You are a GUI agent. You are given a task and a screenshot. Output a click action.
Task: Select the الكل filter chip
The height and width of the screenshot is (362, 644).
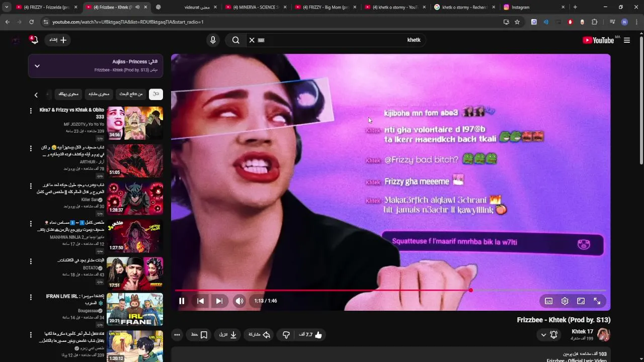[156, 94]
